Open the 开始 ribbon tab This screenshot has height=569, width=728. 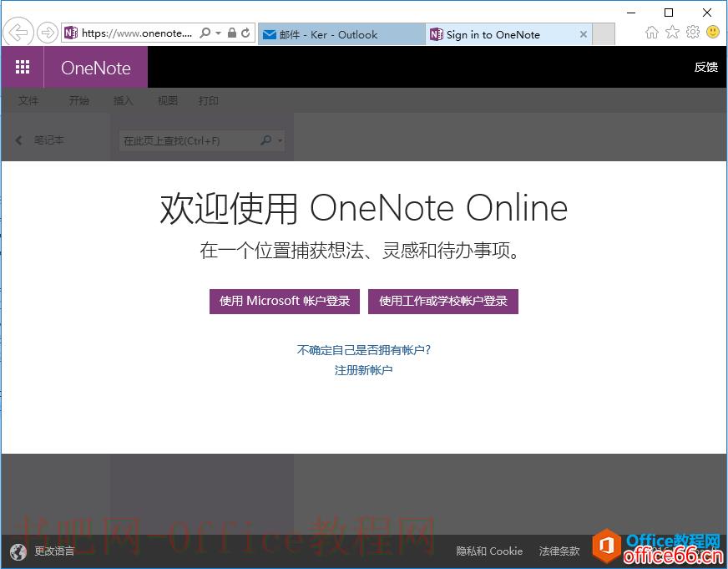[79, 100]
